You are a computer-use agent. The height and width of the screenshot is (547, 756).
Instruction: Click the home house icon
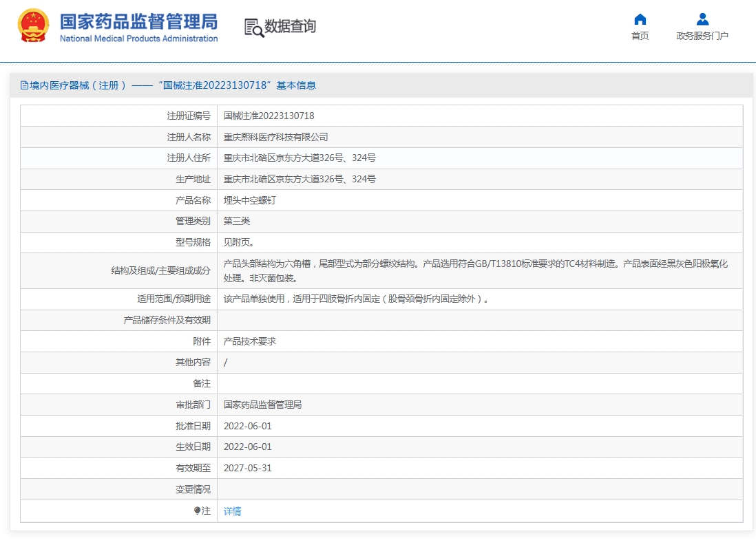click(640, 19)
